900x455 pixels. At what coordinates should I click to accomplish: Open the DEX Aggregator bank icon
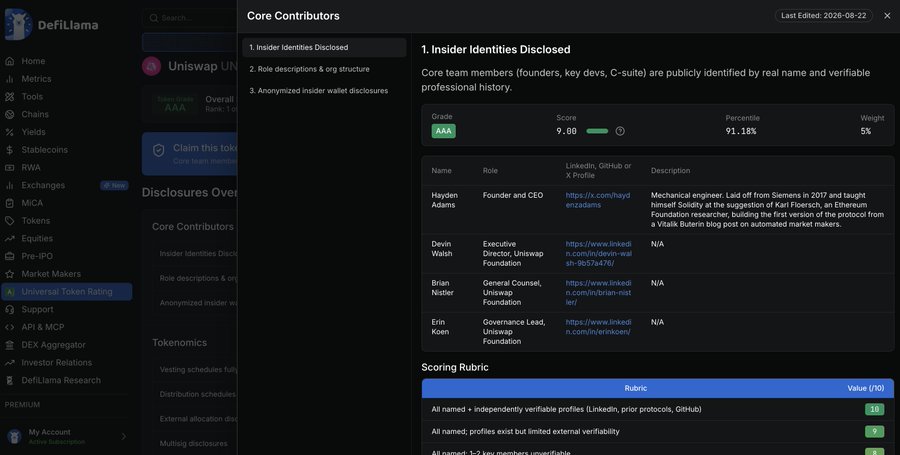click(10, 345)
